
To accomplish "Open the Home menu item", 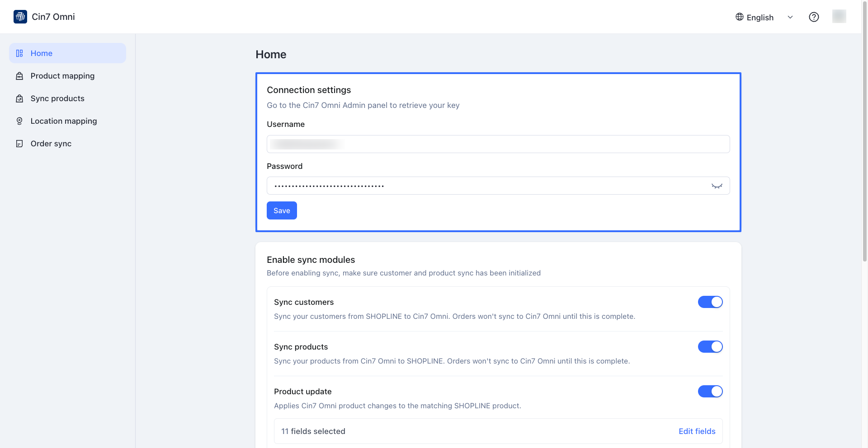I will pos(67,53).
